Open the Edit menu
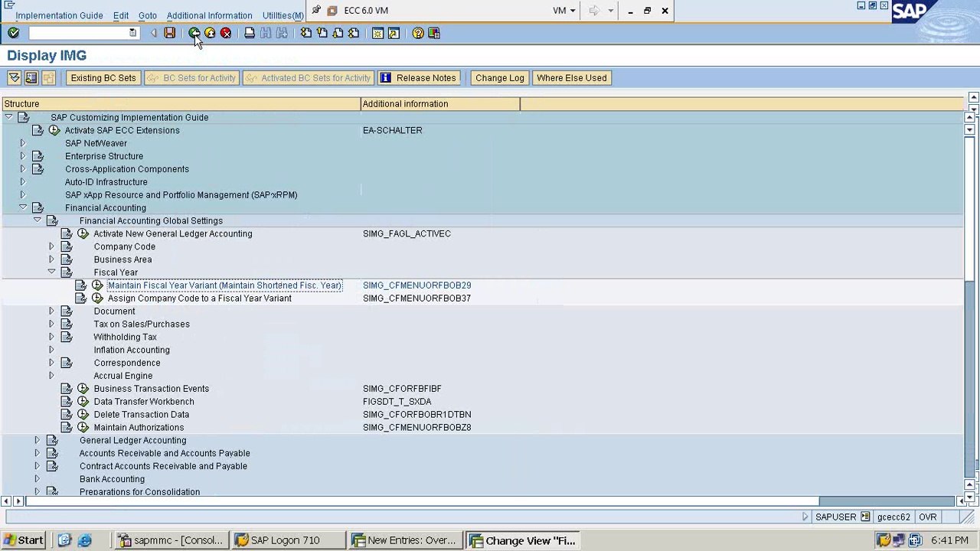Viewport: 980px width, 551px height. click(x=121, y=15)
